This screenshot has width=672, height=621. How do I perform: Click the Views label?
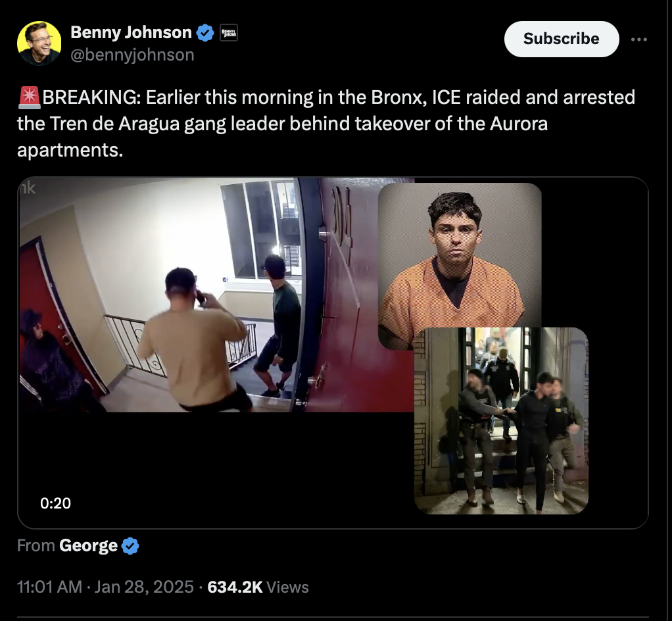(287, 587)
